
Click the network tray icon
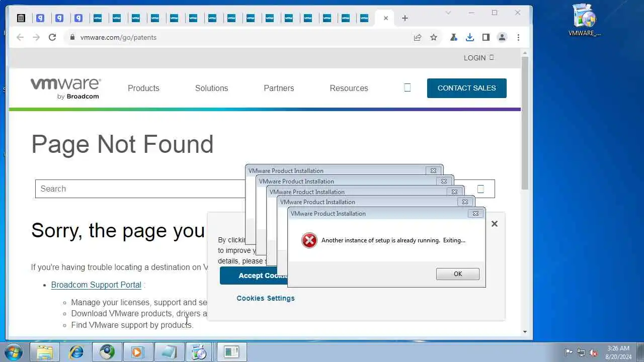(581, 352)
